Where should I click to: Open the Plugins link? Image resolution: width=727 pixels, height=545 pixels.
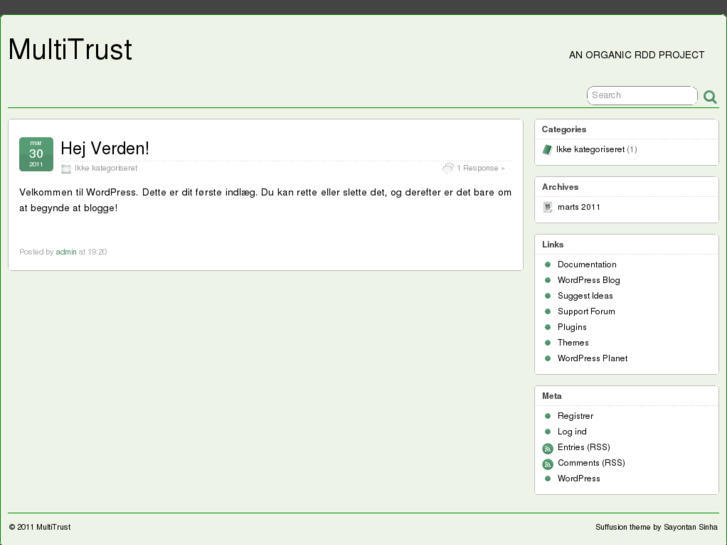[572, 327]
